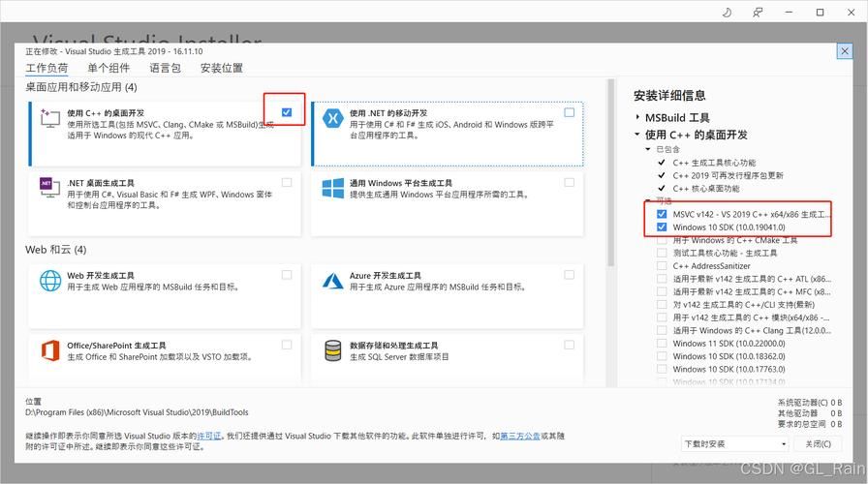
Task: Check the .NET desktop build tools checkbox
Action: click(x=286, y=183)
